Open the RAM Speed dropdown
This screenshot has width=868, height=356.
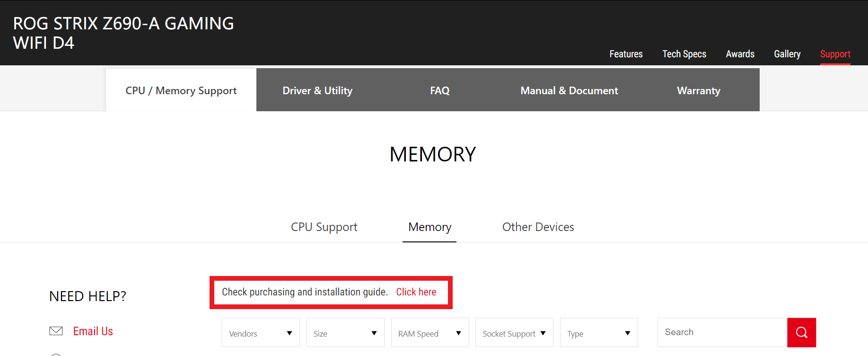coord(430,332)
